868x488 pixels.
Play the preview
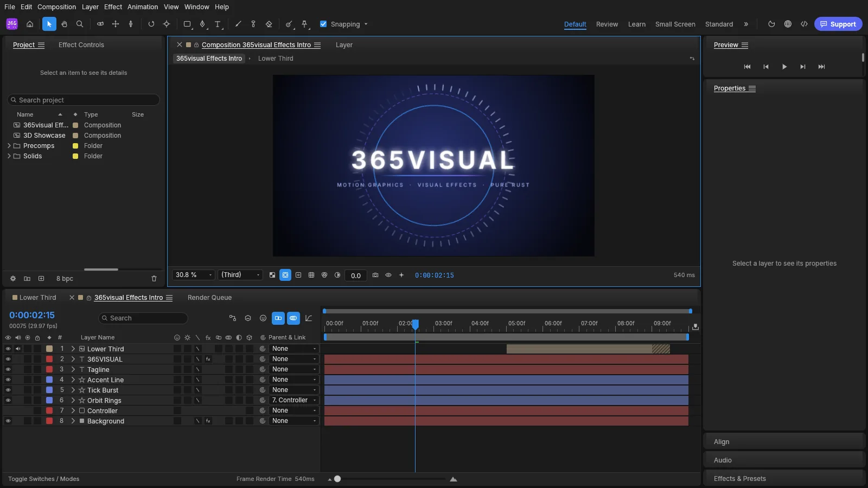[x=784, y=67]
